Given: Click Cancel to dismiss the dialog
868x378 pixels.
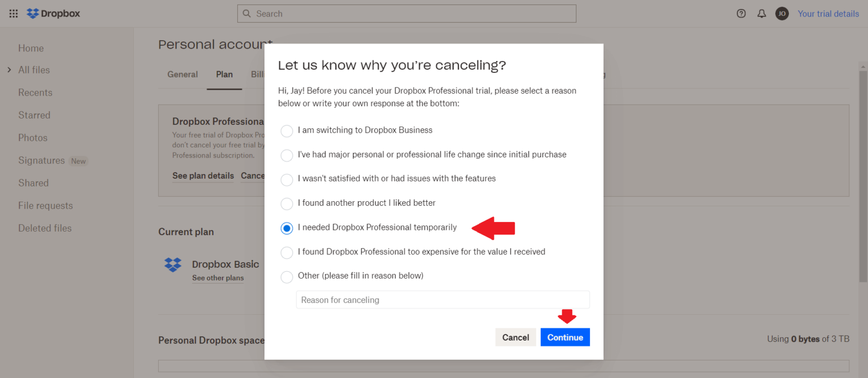Looking at the screenshot, I should click(x=515, y=337).
